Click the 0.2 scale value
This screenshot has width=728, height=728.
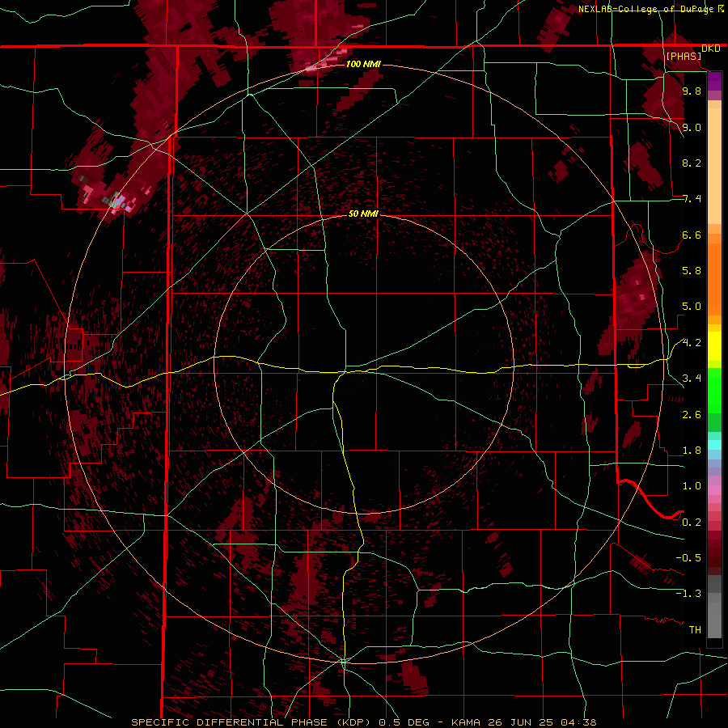tap(692, 523)
